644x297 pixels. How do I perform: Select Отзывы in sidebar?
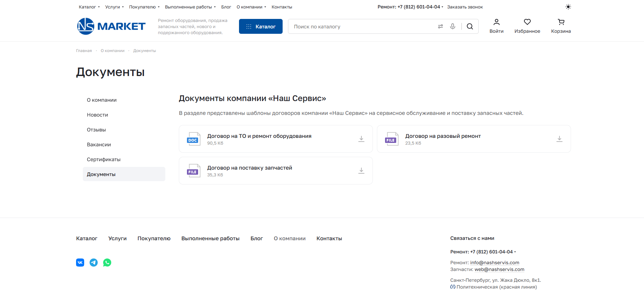click(x=124, y=130)
